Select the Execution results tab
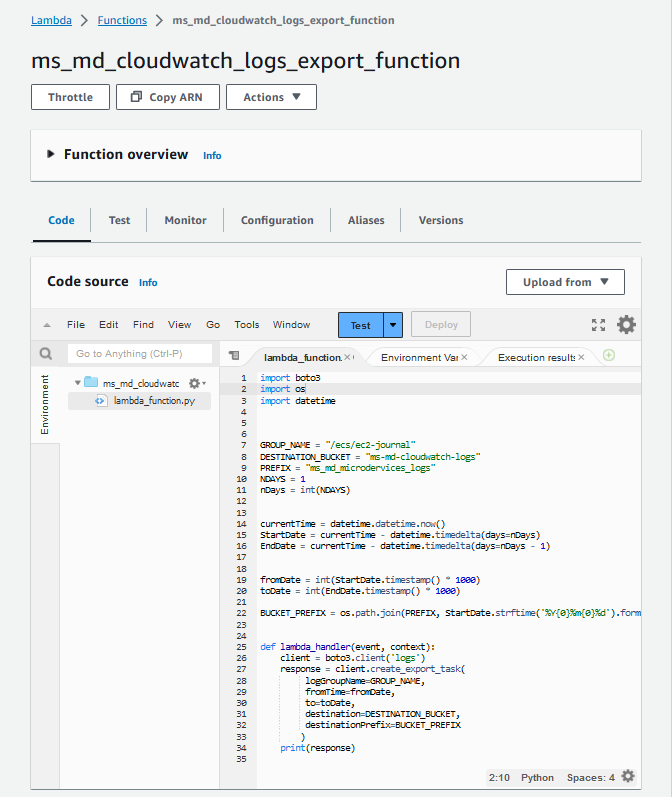This screenshot has height=797, width=672. (537, 357)
